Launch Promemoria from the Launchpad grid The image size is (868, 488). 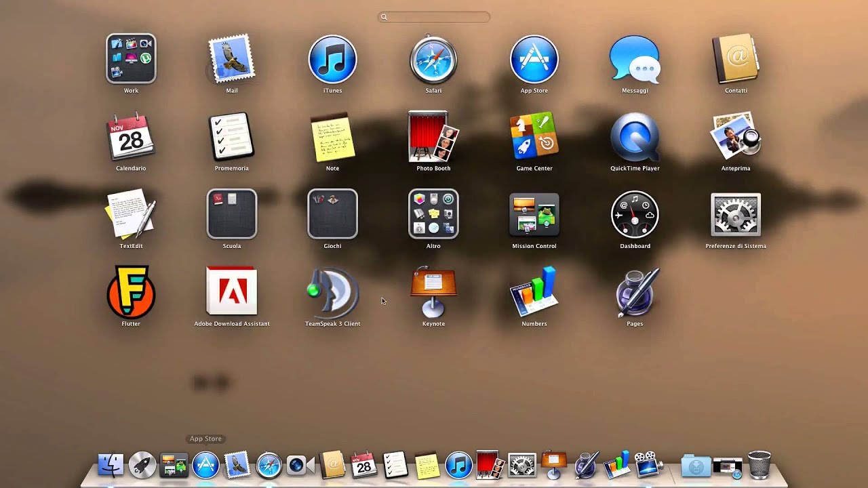pyautogui.click(x=232, y=138)
